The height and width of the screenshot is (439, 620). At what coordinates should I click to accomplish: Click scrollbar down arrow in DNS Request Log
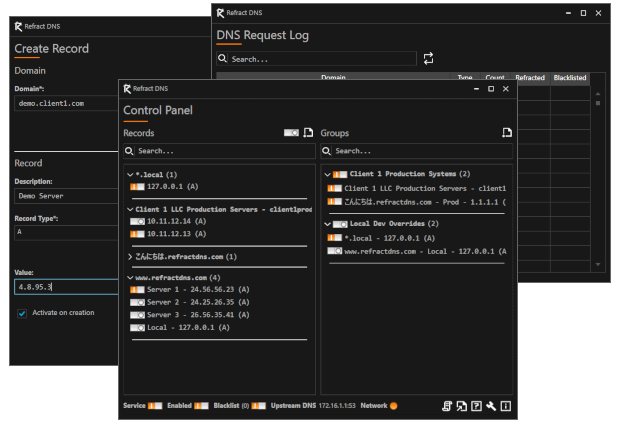(598, 264)
